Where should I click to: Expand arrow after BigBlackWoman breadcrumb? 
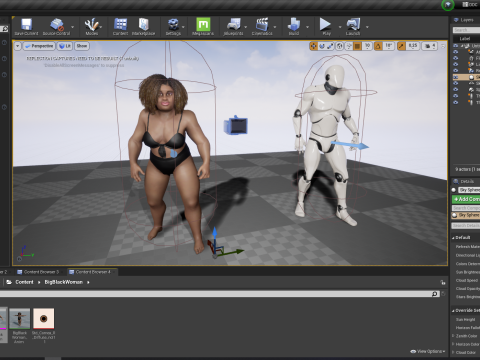point(88,282)
